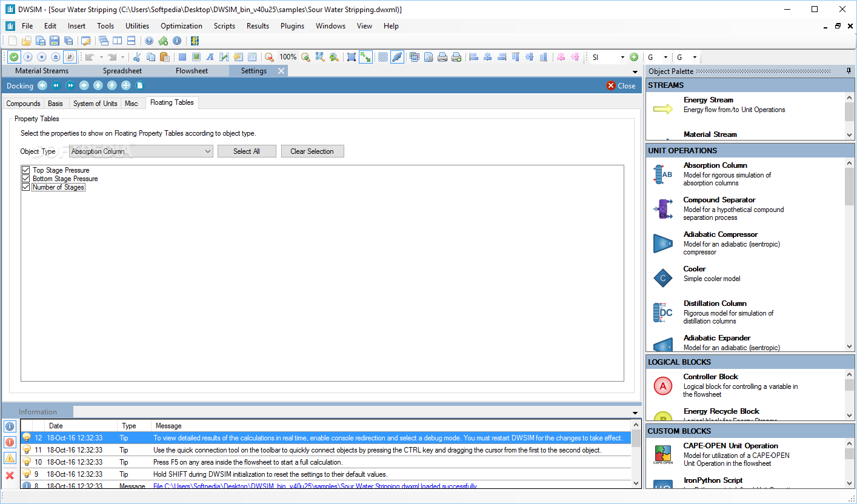Image resolution: width=857 pixels, height=504 pixels.
Task: Uncheck Number of Stages checkbox
Action: (x=25, y=187)
